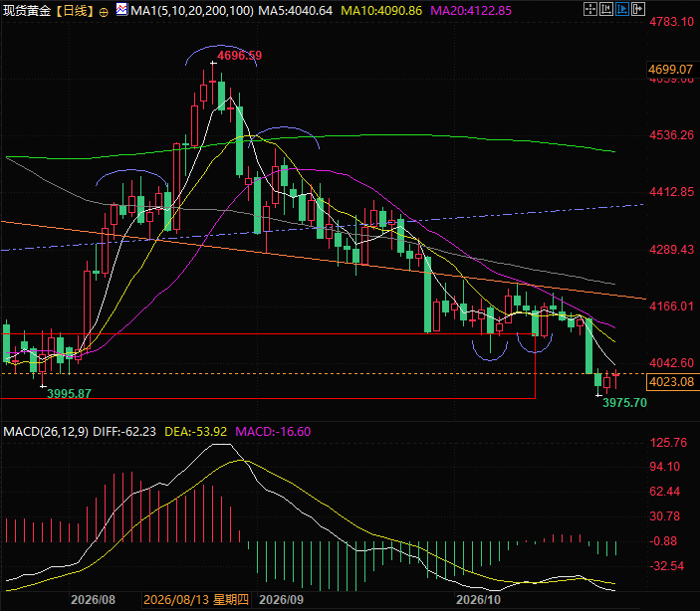
Task: Click the MA5:4040.64 value
Action: click(296, 10)
